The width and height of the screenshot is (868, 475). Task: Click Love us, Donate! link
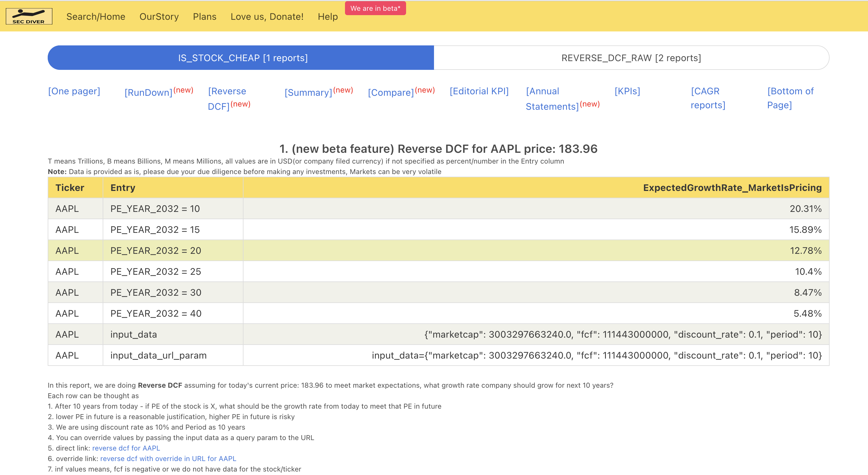pyautogui.click(x=267, y=17)
